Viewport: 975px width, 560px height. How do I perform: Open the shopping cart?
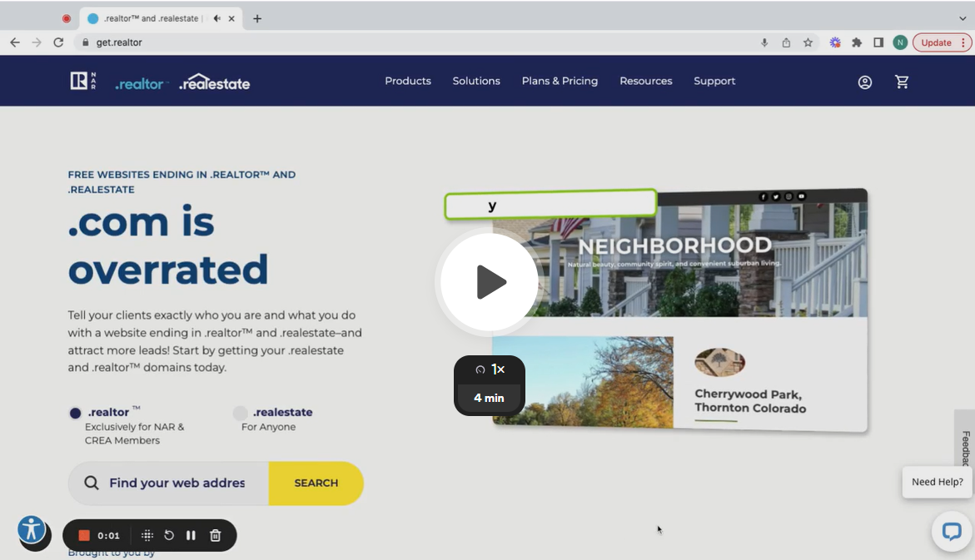point(902,82)
